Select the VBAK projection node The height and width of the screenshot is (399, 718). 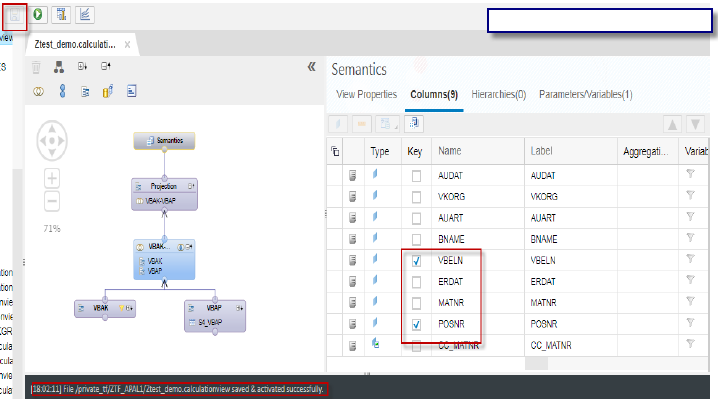105,308
